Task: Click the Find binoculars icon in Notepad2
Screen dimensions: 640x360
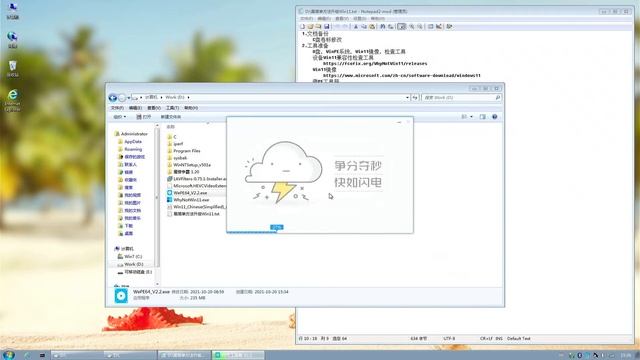Action: (382, 27)
